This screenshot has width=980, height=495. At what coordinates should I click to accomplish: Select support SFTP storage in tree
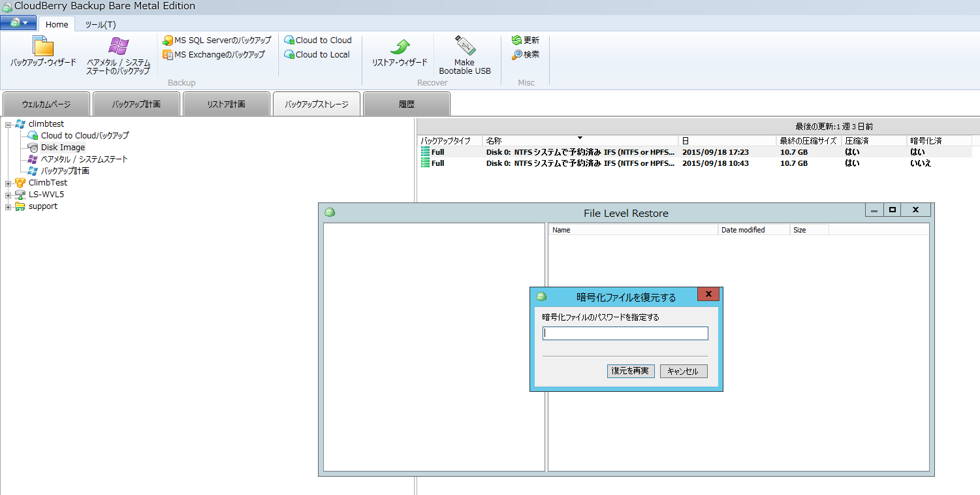[42, 206]
